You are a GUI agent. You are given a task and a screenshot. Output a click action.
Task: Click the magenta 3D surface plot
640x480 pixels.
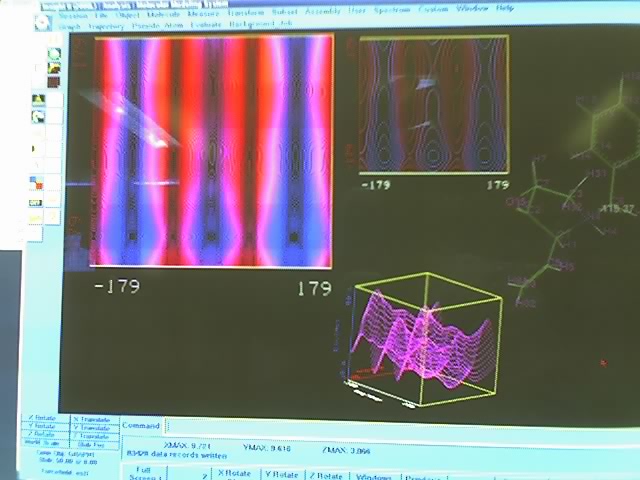[422, 339]
